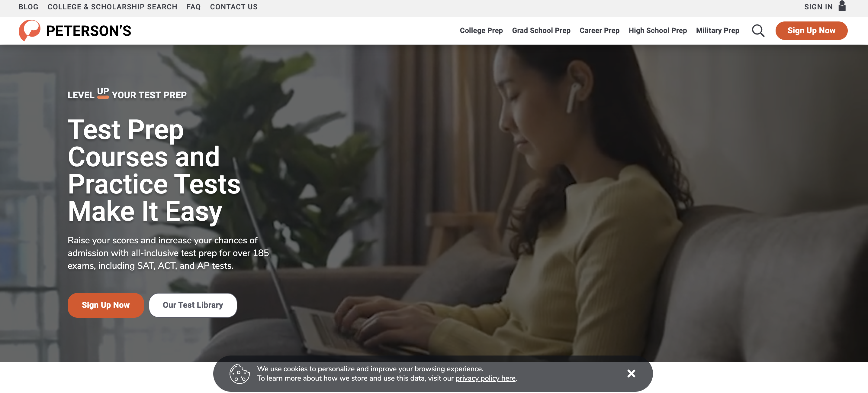Click the Peterson's flame/chat logo

click(x=29, y=31)
